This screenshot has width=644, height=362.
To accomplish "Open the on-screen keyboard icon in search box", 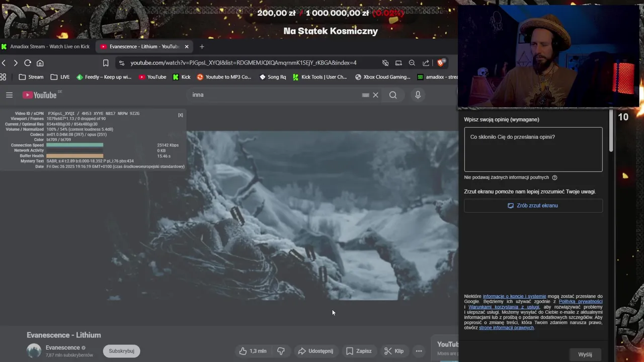I will (366, 95).
